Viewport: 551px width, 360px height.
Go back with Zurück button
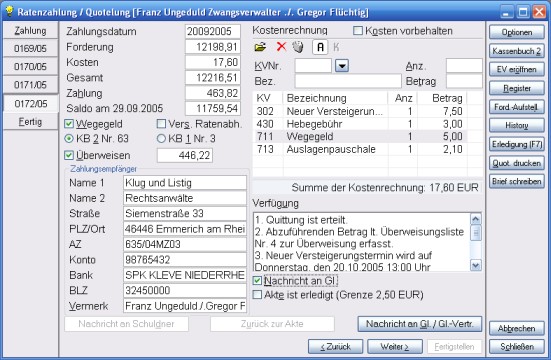[x=335, y=347]
